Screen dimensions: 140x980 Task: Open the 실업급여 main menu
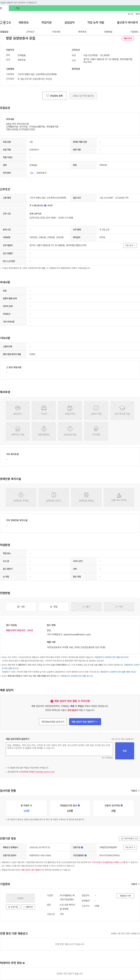point(69,23)
